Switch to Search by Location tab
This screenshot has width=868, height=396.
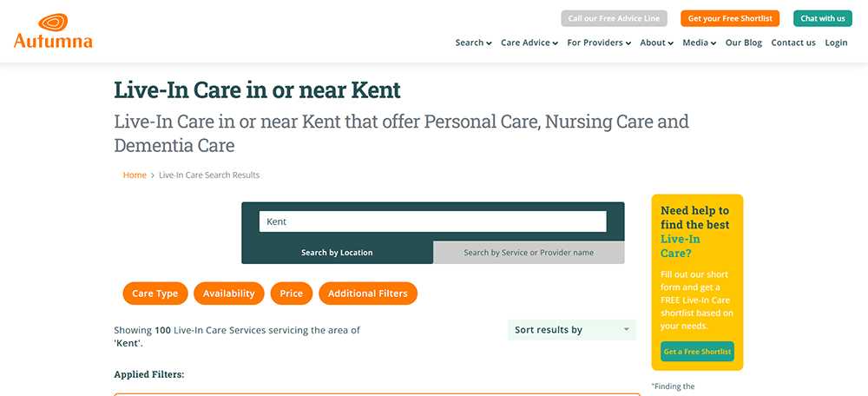(337, 253)
